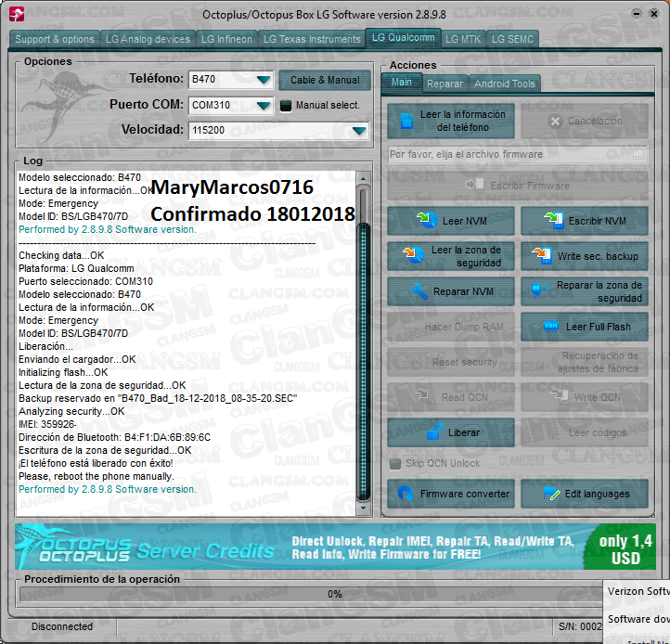This screenshot has width=670, height=644.
Task: Enable the Manual select checkbox
Action: coord(286,106)
